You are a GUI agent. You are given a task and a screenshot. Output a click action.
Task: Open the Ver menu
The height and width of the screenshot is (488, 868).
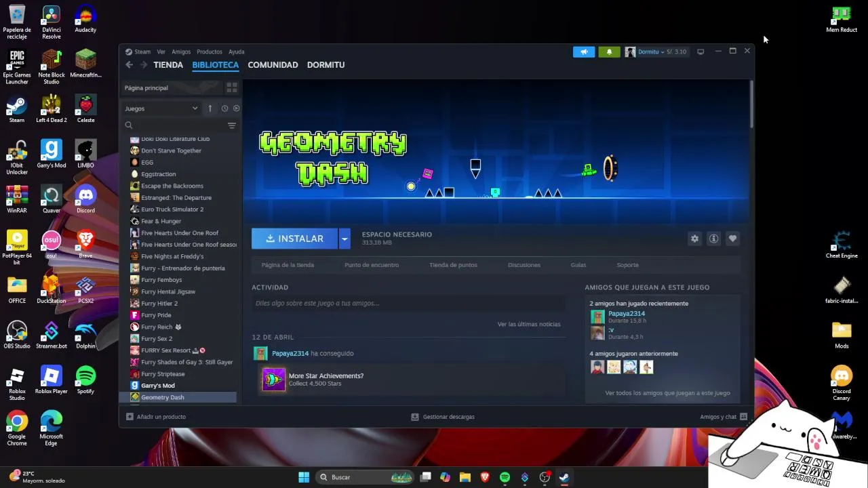161,52
